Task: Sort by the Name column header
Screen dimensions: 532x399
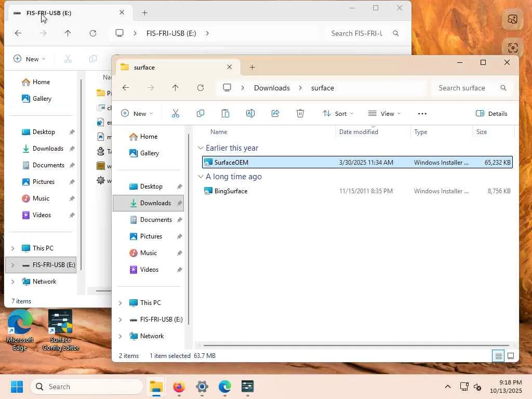Action: point(219,132)
